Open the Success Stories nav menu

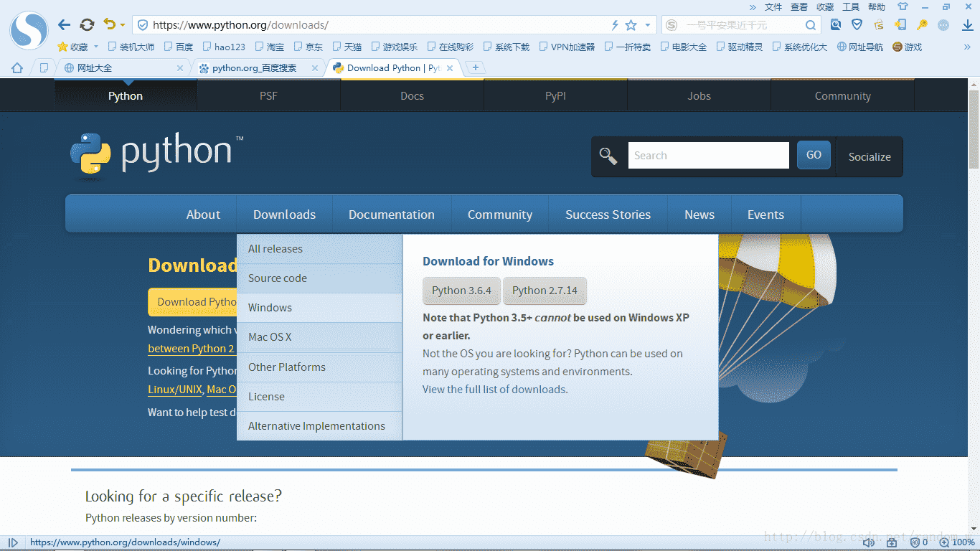coord(608,215)
